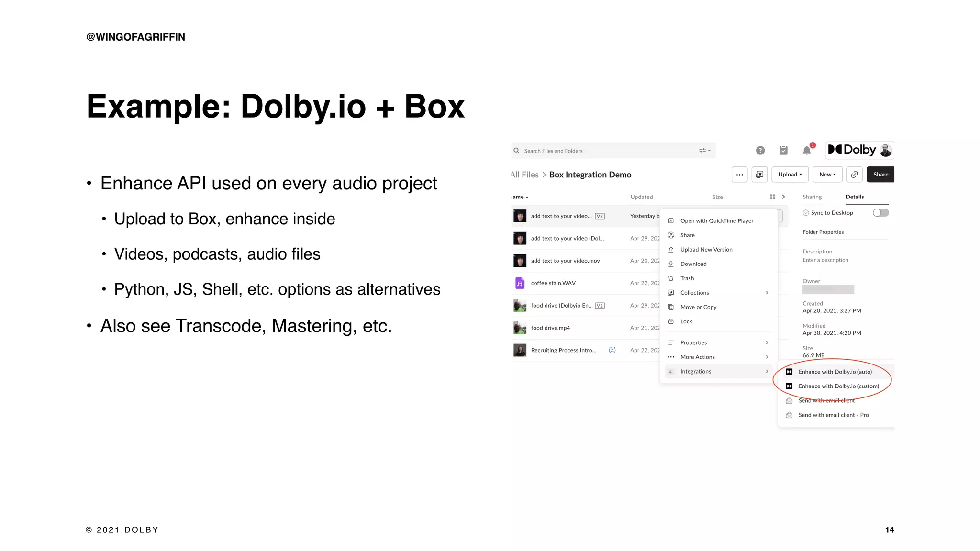Screen dimensions: 980x551
Task: Select Lock in the context menu
Action: pos(719,321)
